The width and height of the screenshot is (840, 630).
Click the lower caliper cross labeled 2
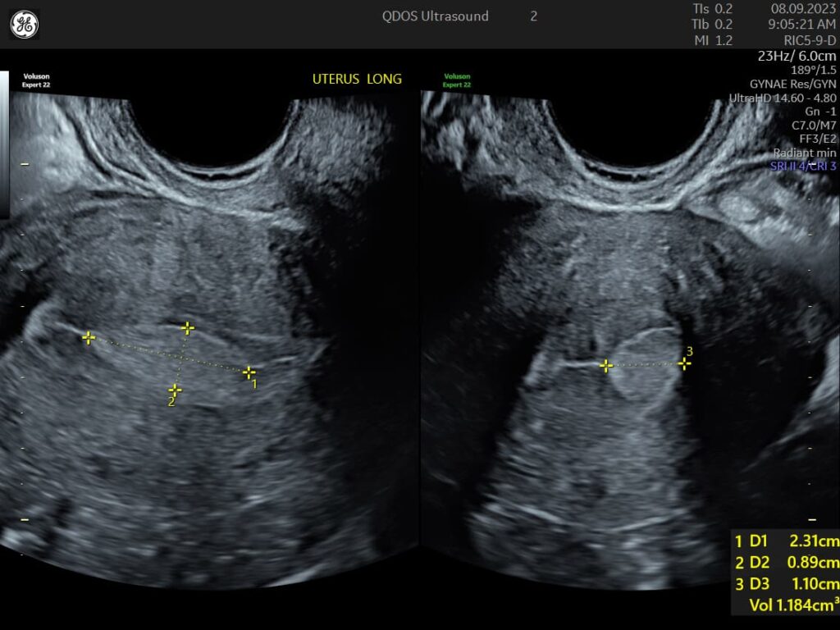click(x=175, y=390)
